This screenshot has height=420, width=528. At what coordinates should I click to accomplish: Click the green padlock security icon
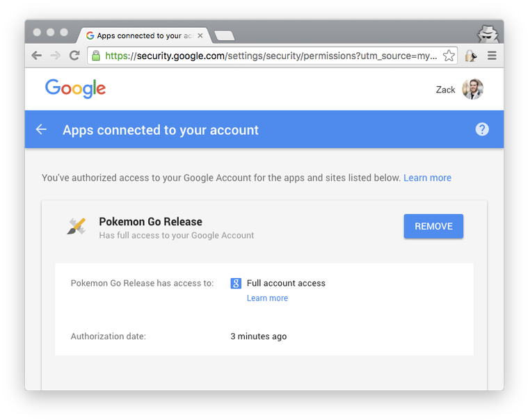tap(96, 56)
